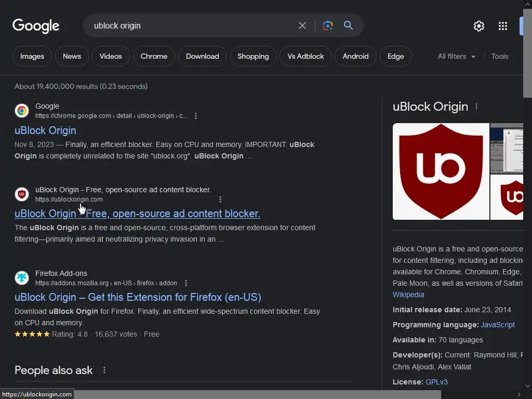Open three-dot menu for ublockorigin.com result
Screen dimensions: 532x399
click(x=220, y=199)
